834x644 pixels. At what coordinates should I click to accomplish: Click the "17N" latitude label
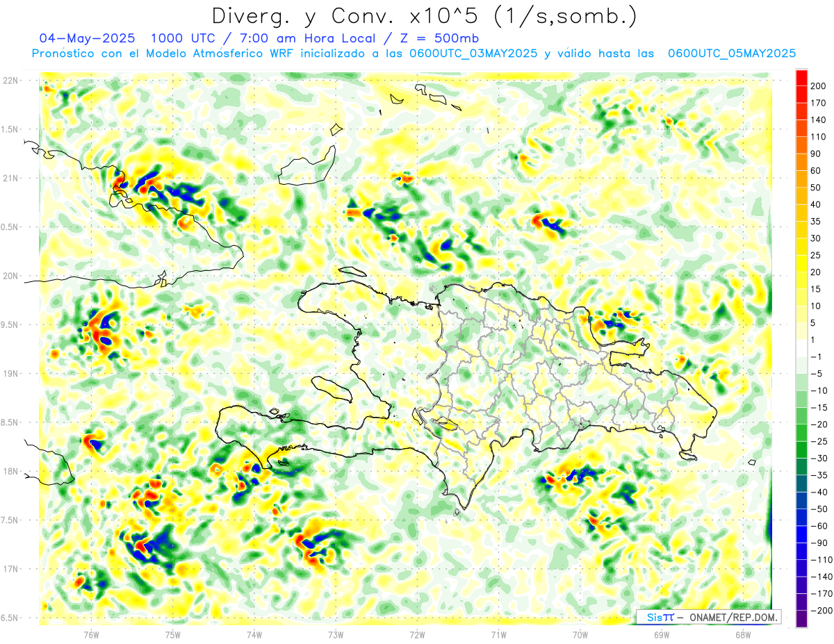pos(10,569)
